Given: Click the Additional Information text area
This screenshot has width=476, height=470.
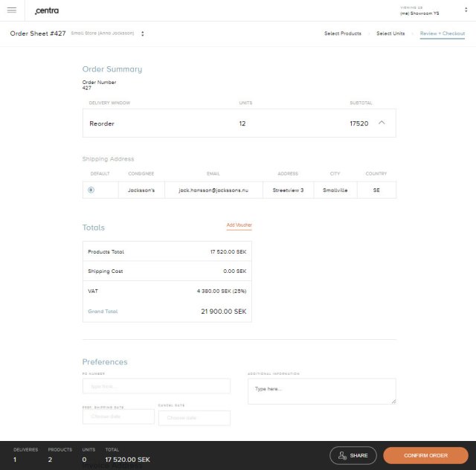Looking at the screenshot, I should coord(321,391).
